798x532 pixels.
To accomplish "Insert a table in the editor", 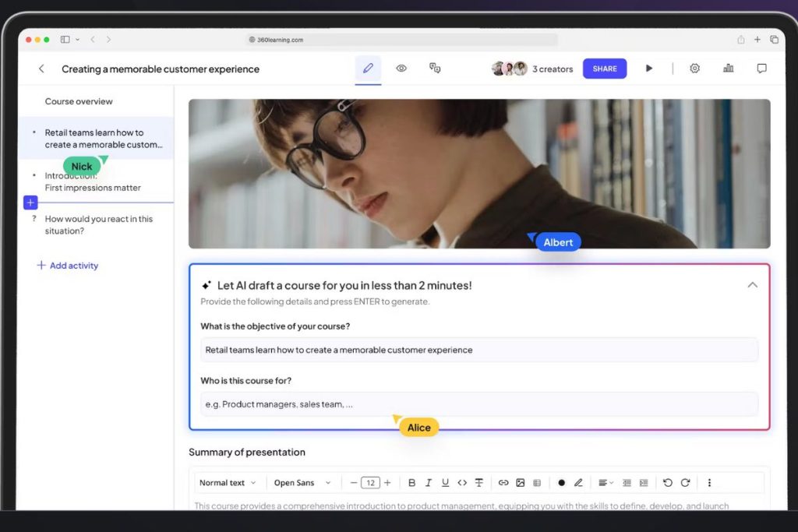I will pos(537,483).
